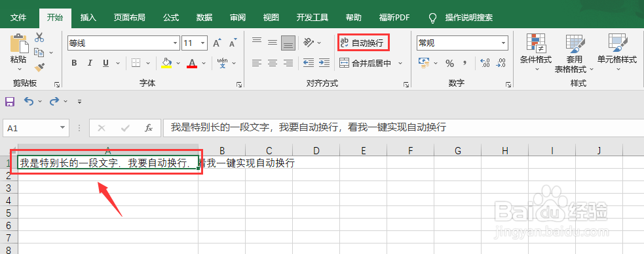Open alignment settings dialog launcher
The image size is (644, 254).
[406, 85]
